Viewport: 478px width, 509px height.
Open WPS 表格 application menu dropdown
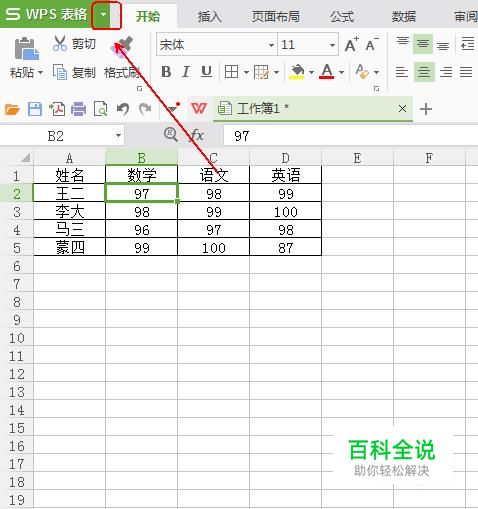click(104, 14)
